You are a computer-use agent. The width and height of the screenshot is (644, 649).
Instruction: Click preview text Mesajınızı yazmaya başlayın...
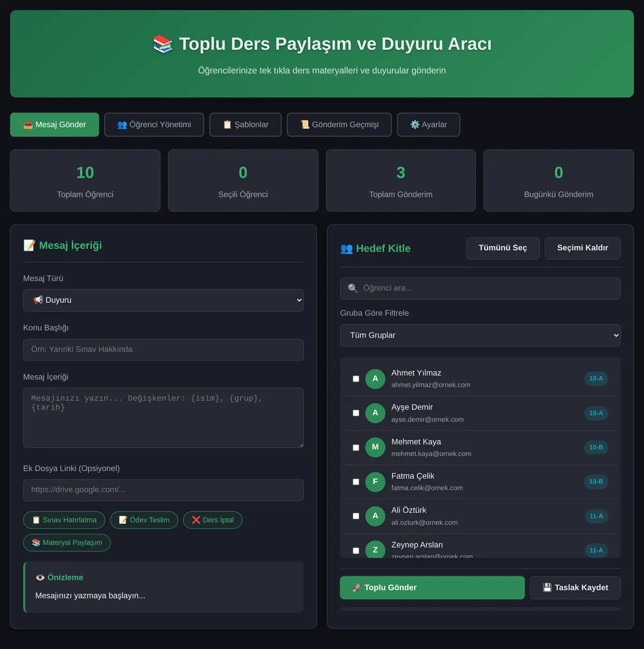pyautogui.click(x=90, y=596)
